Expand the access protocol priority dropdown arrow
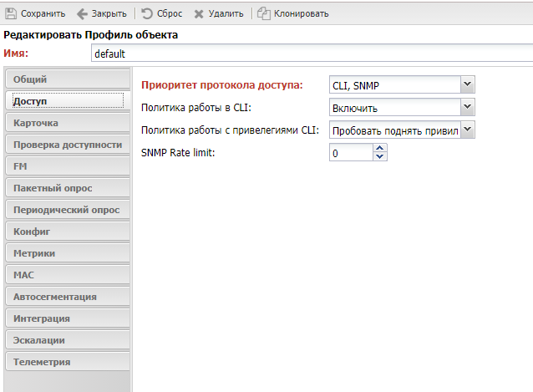 tap(468, 84)
